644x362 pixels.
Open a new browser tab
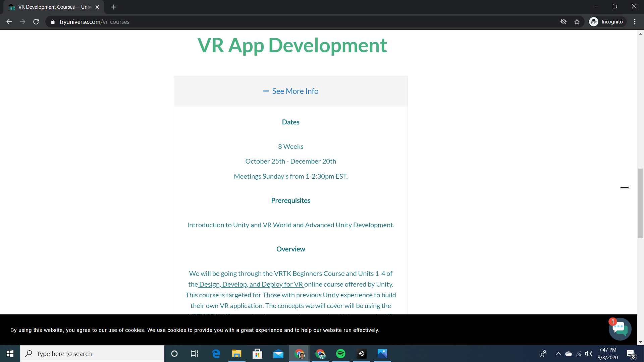tap(113, 7)
